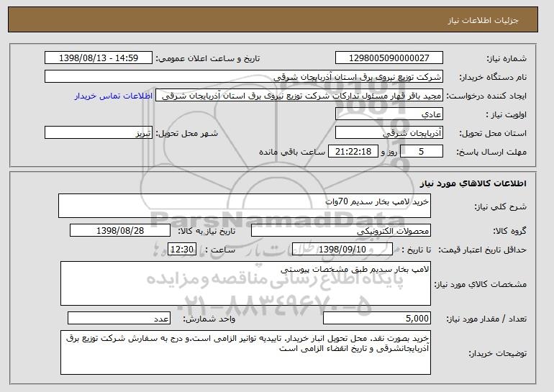Viewport: 554px width, 392px height.
Task: Click the label شهر محل تحویل
Action: point(187,134)
